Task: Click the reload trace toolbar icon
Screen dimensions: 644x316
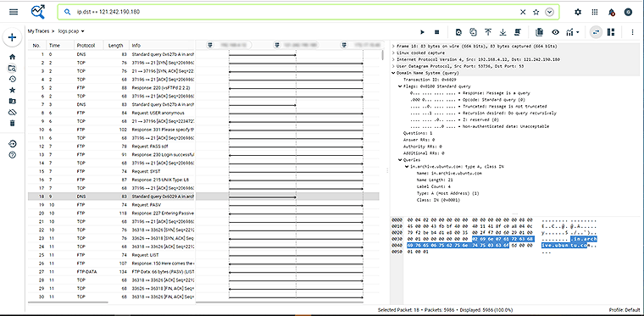Action: coord(473,32)
